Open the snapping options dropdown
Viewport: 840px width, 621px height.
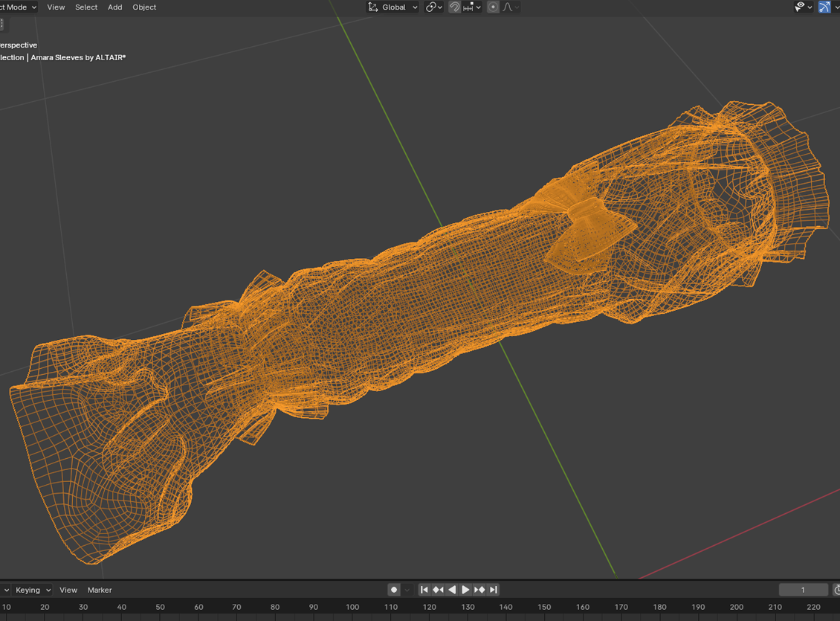pos(471,7)
